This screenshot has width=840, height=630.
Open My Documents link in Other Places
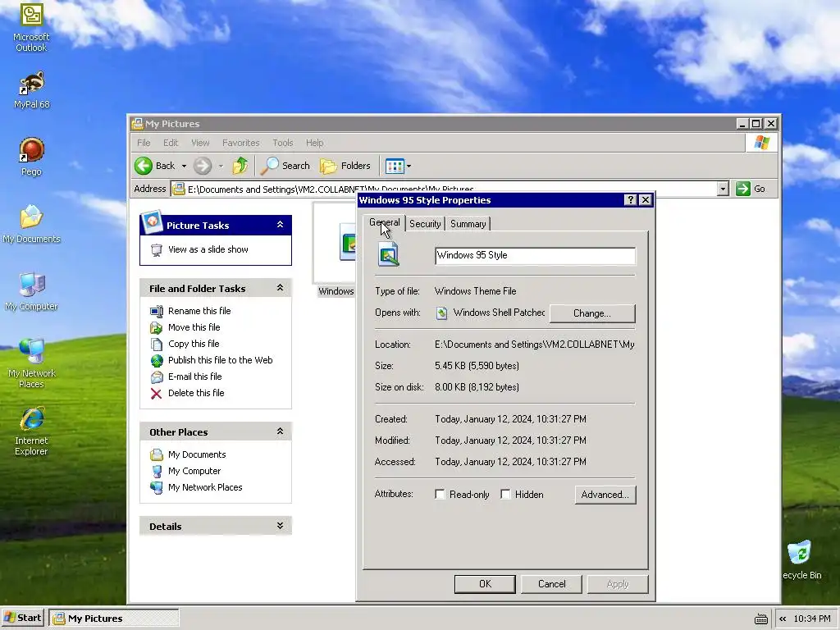pos(197,454)
